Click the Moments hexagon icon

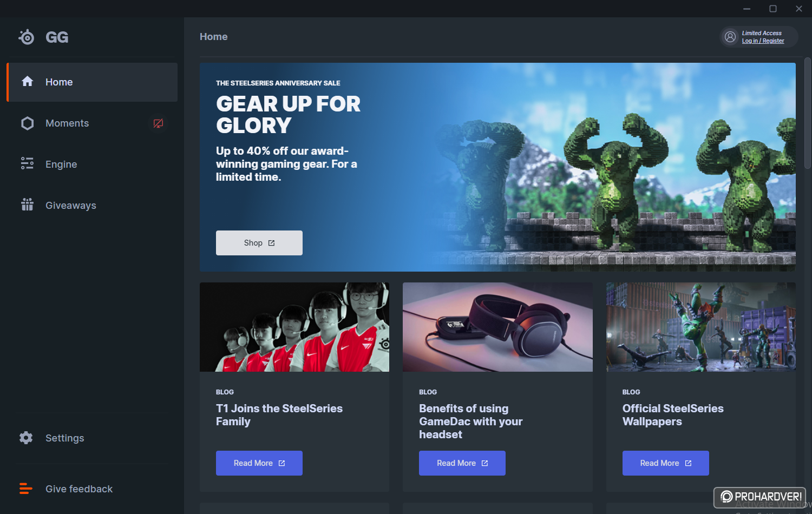tap(27, 123)
